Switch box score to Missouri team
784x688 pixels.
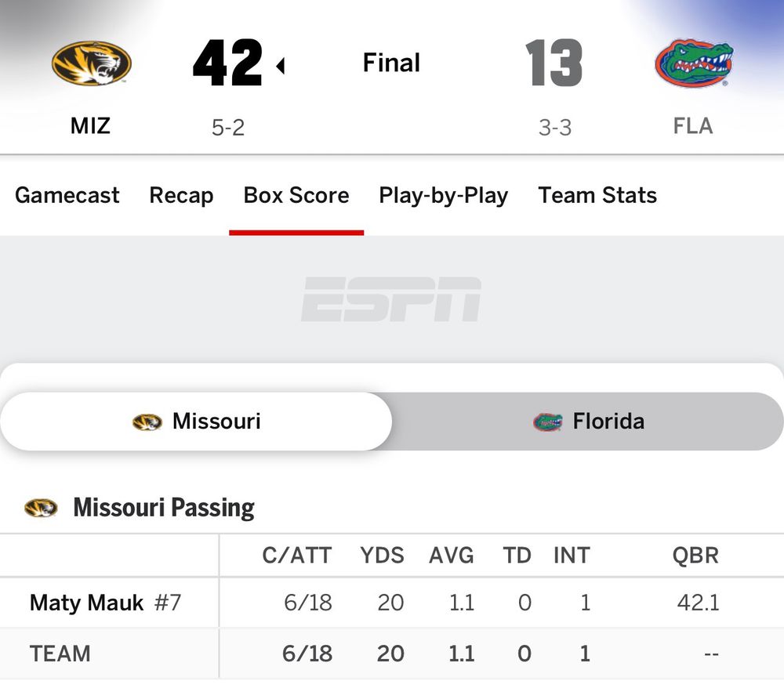(196, 422)
